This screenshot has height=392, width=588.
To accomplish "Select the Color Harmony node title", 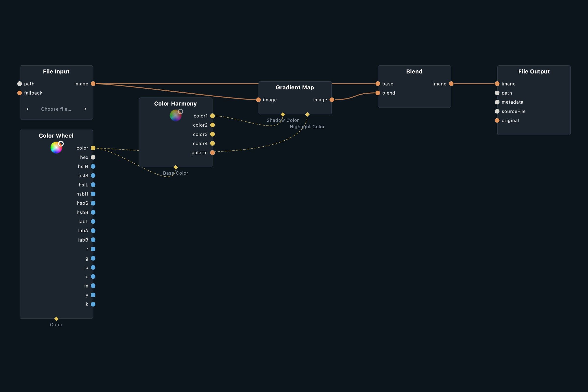I will 175,103.
